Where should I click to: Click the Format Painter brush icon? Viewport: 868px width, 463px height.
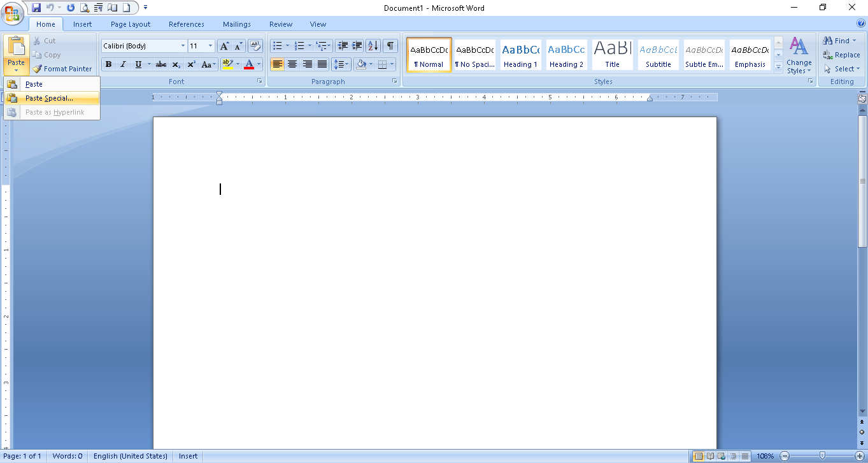[38, 69]
